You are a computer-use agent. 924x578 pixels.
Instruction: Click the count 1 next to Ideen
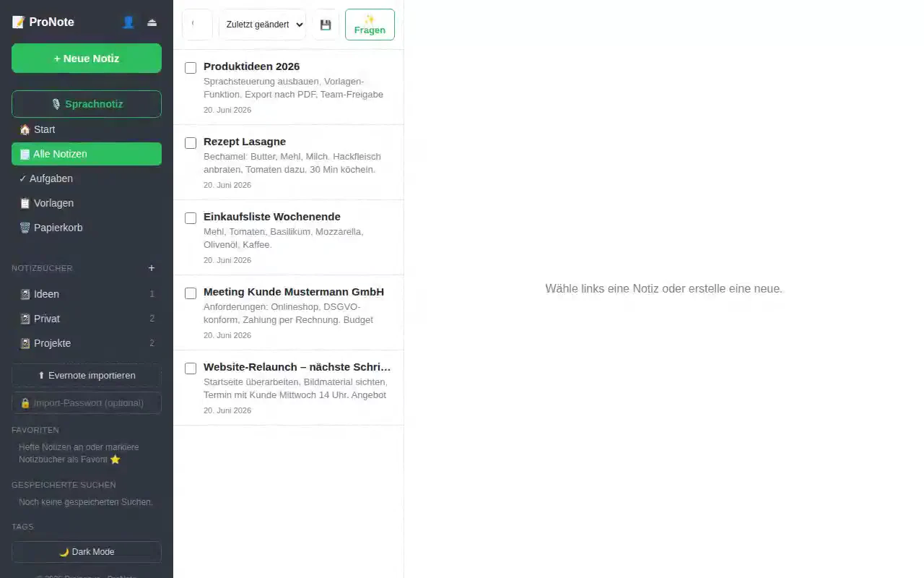[x=152, y=294]
